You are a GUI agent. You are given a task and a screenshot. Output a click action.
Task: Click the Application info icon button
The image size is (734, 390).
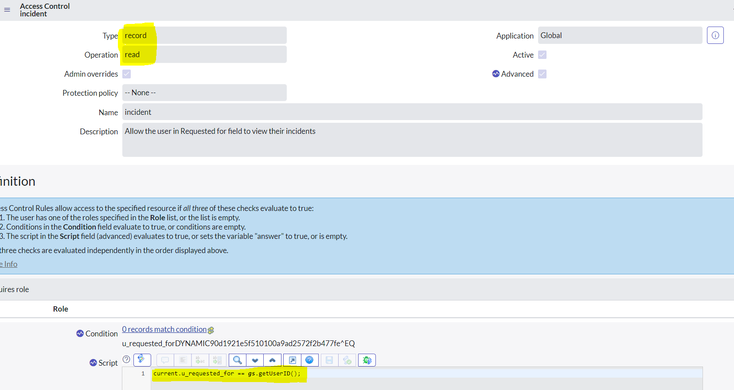(x=715, y=36)
